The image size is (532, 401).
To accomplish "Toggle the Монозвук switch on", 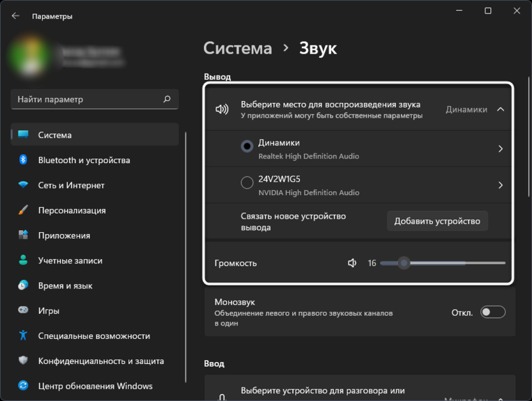I will tap(493, 312).
